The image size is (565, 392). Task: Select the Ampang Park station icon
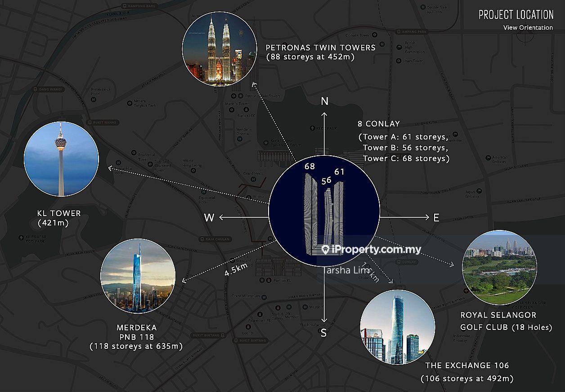click(399, 32)
